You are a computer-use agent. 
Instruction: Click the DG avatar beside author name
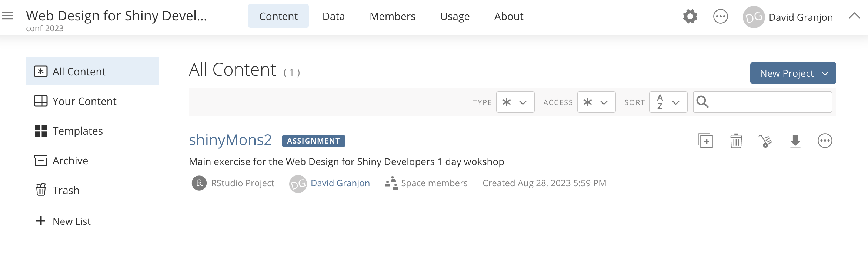(298, 184)
